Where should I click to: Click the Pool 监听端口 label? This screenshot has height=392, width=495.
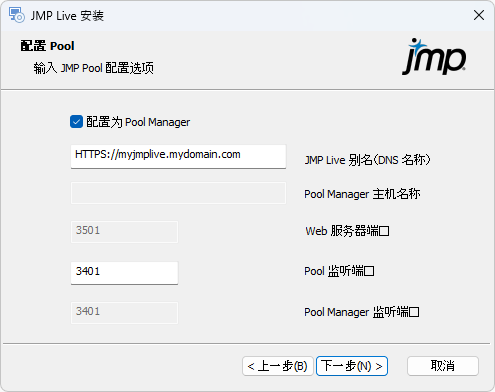[x=339, y=271]
